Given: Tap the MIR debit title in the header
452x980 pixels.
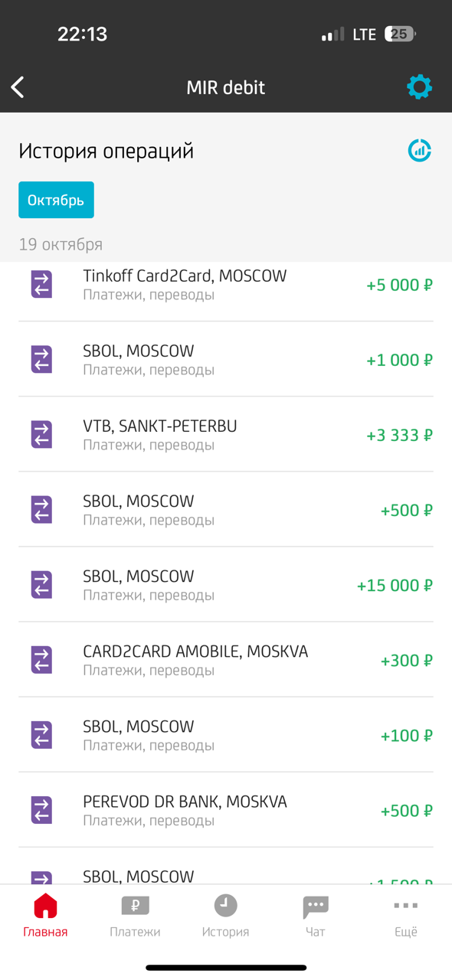Looking at the screenshot, I should coord(225,87).
